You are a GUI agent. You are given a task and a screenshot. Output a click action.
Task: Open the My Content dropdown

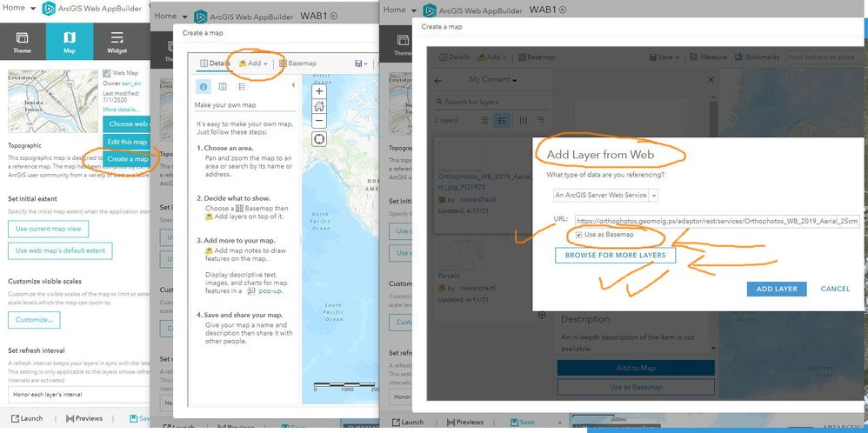(492, 80)
